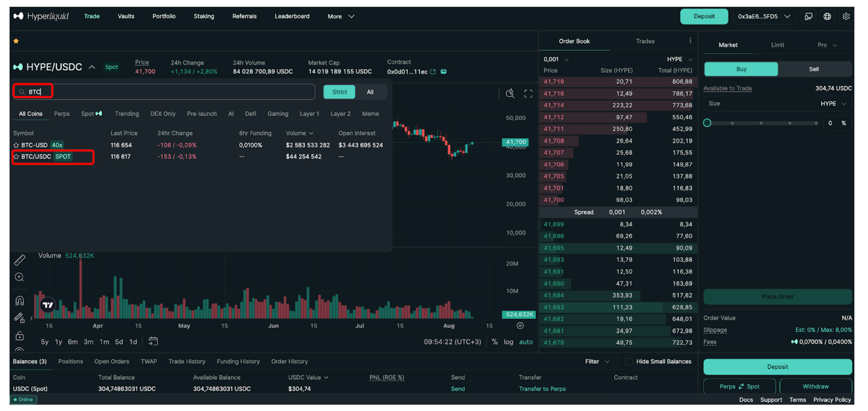Select the ruler measure tool

pos(20,260)
